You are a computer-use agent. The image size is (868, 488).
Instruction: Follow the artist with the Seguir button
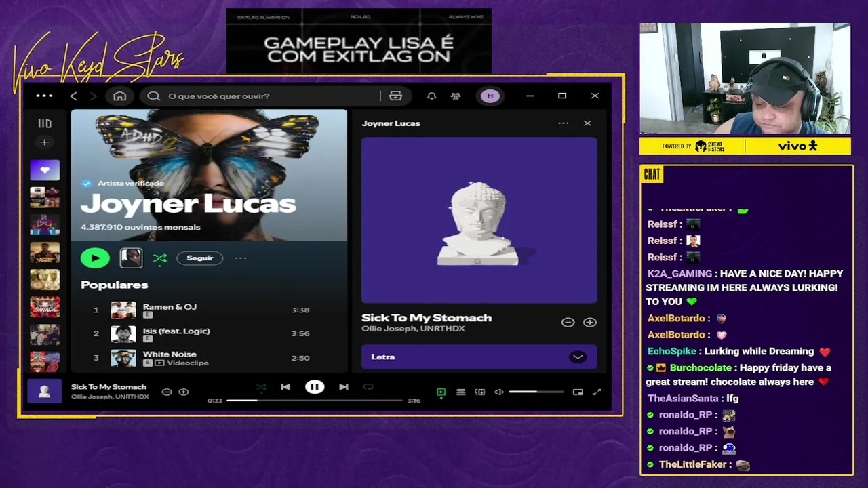point(200,258)
